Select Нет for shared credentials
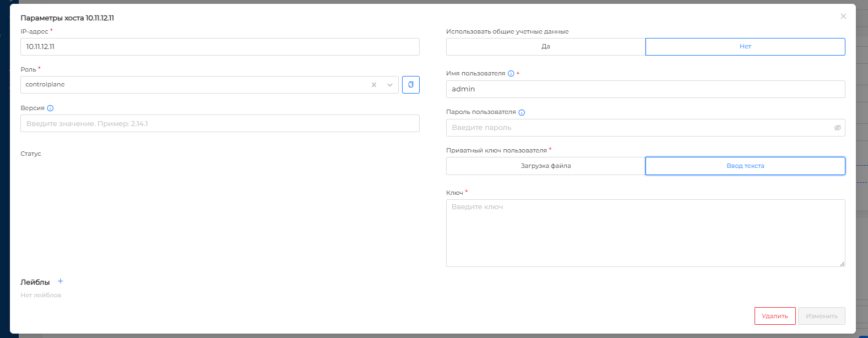 [x=745, y=47]
